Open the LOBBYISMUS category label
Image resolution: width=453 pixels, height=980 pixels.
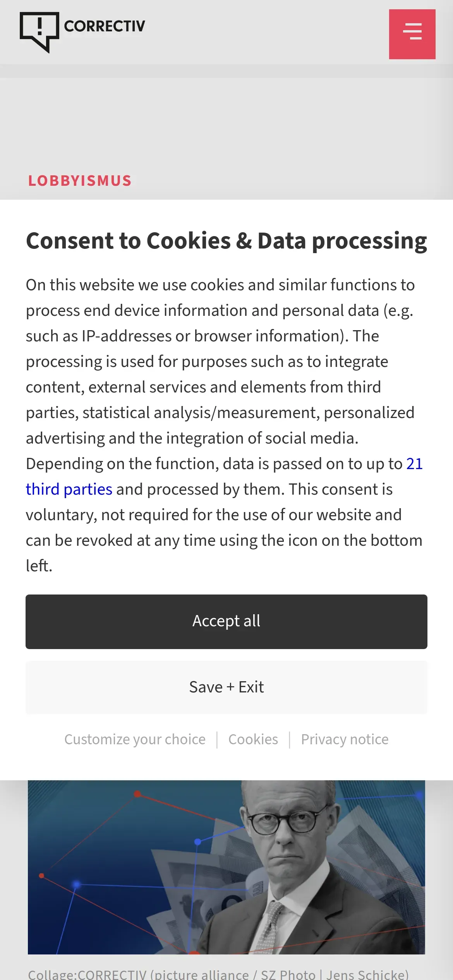click(80, 181)
